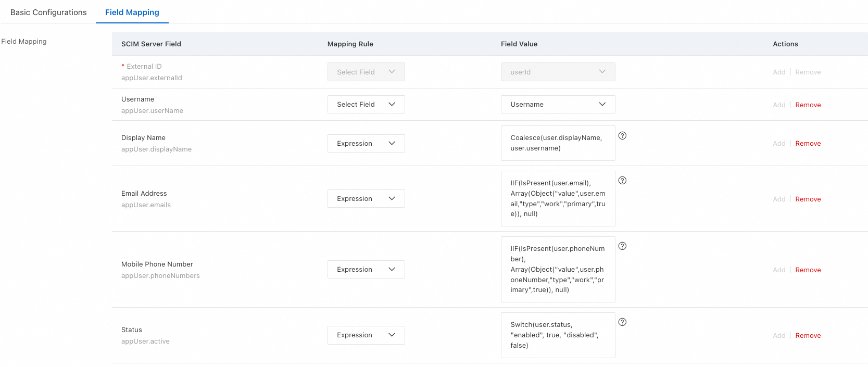Viewport: 868px width, 367px height.
Task: Edit the Display Name Coalesce expression field
Action: pos(558,143)
